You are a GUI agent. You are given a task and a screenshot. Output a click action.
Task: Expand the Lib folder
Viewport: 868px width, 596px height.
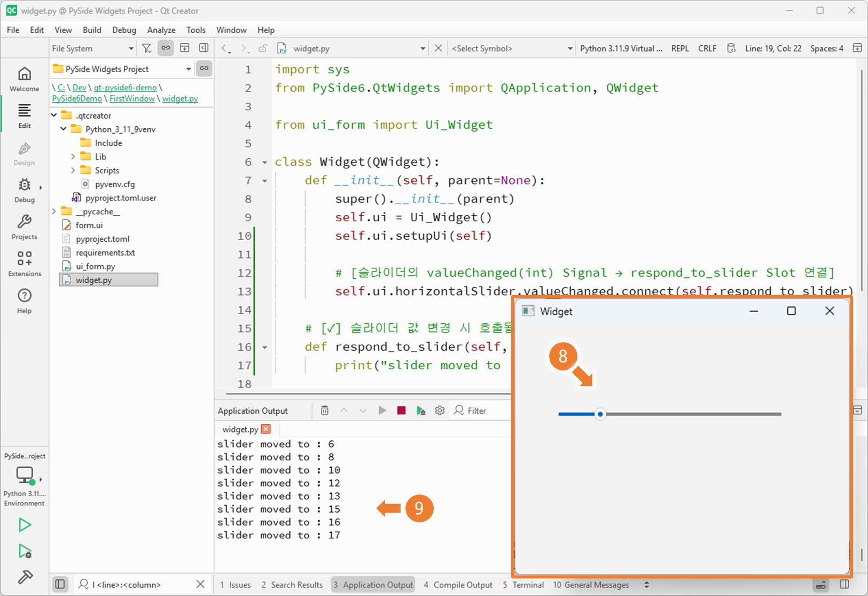(x=73, y=157)
